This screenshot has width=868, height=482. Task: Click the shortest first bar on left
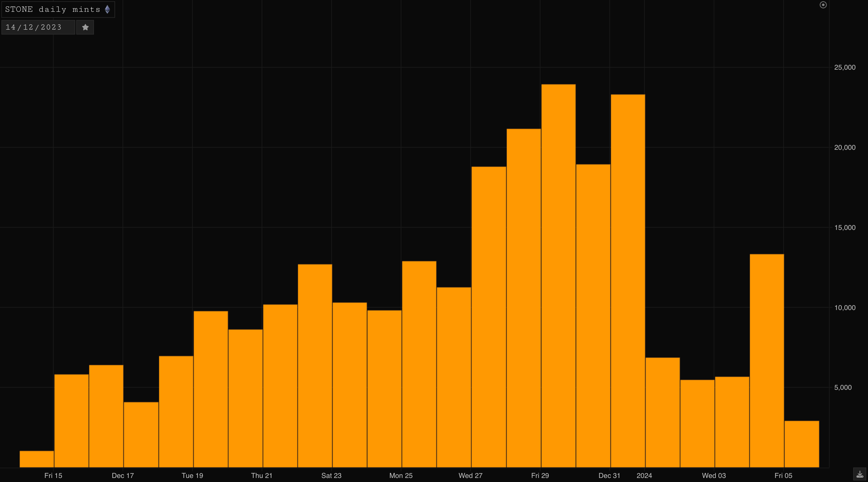pyautogui.click(x=37, y=459)
